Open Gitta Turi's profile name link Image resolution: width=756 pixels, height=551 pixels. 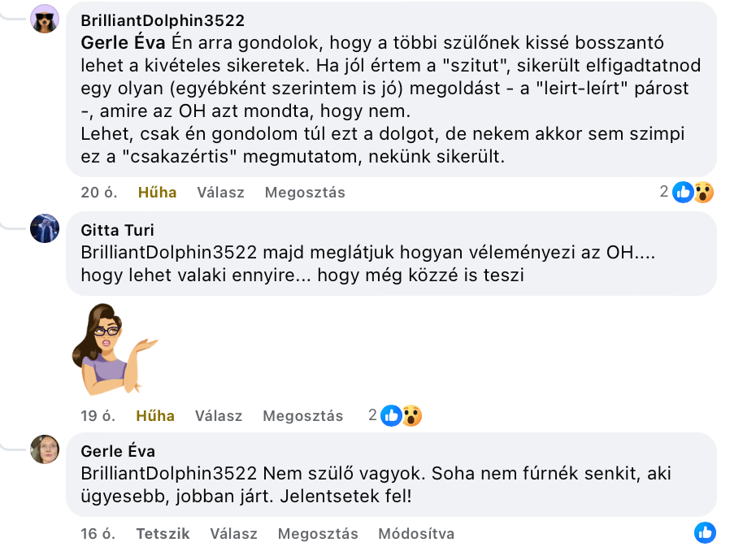[117, 230]
